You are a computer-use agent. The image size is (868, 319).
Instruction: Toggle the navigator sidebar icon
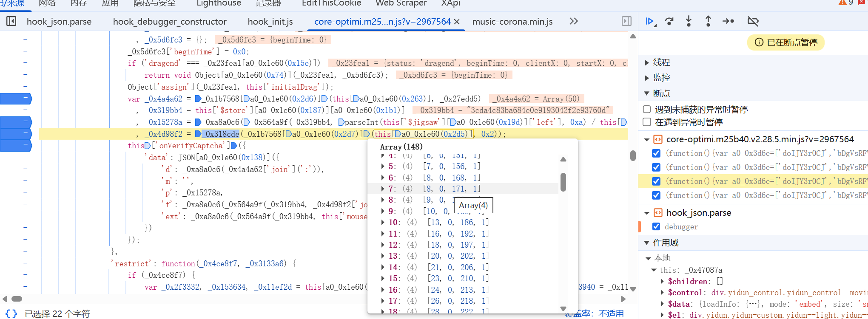(x=11, y=21)
